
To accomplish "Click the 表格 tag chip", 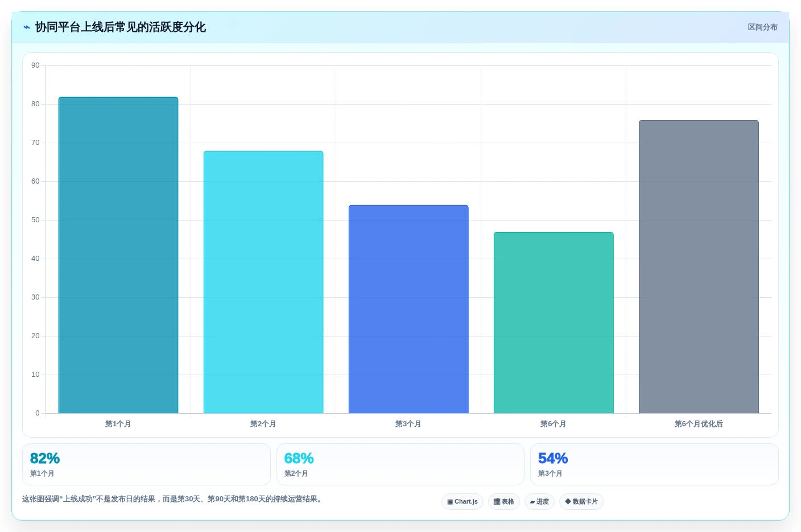I will tap(504, 502).
